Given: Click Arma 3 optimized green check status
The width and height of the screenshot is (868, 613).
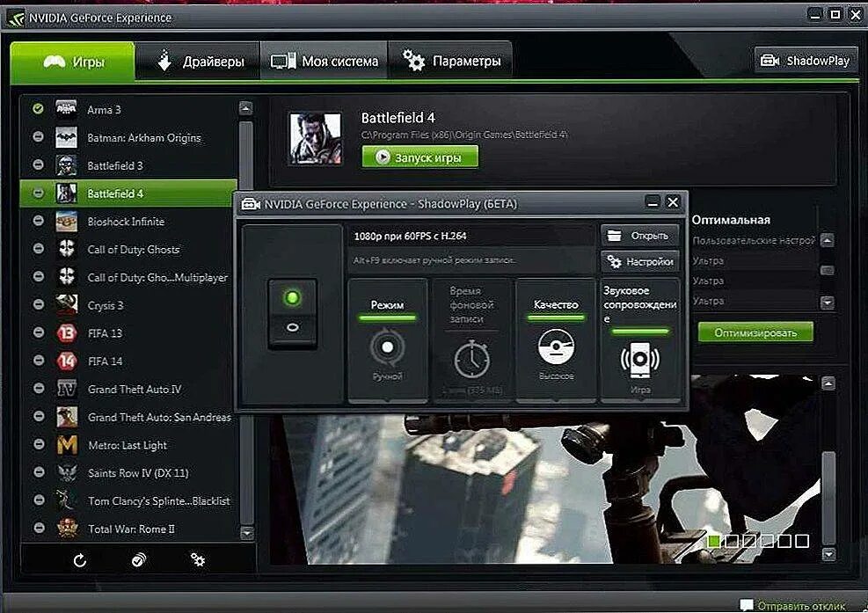Looking at the screenshot, I should [38, 108].
